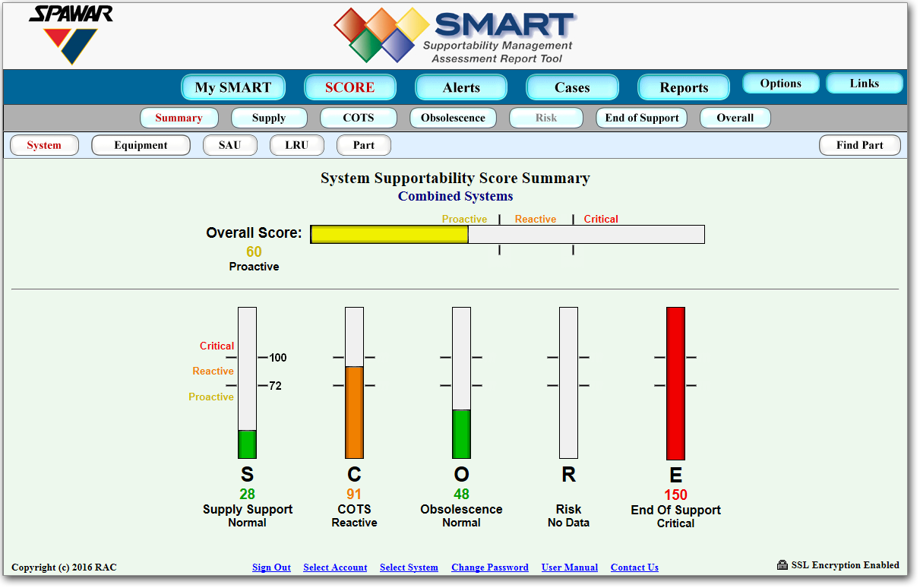Click the red End Of Support bar
920x588 pixels.
[x=675, y=383]
